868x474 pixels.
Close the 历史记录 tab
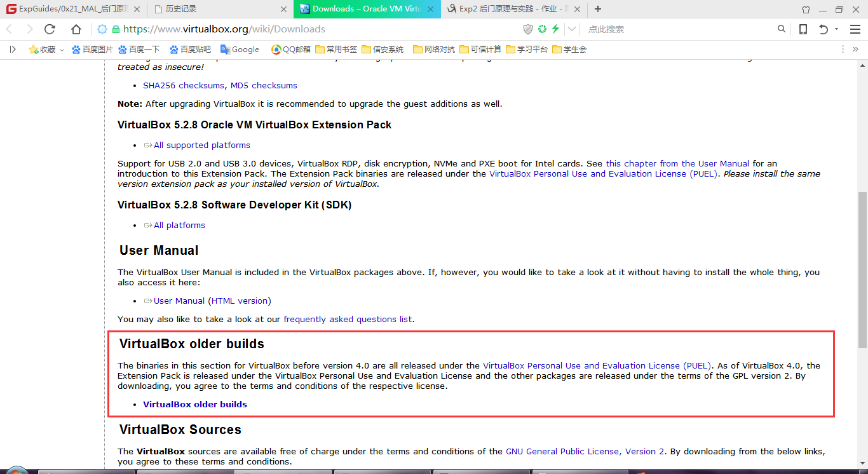[285, 9]
